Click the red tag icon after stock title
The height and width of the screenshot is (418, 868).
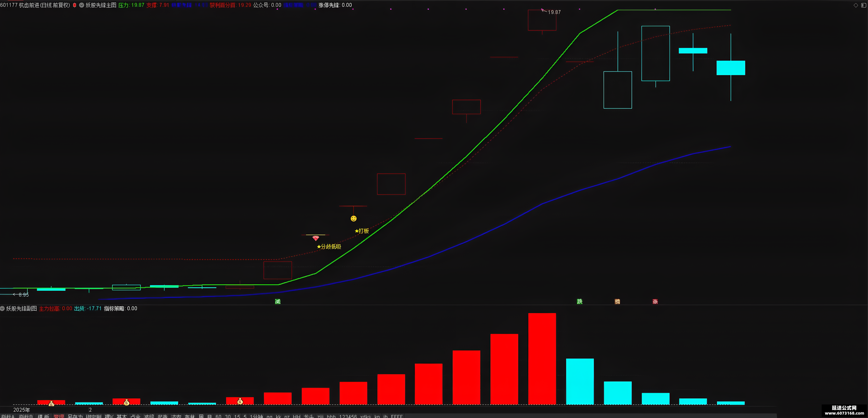pos(74,5)
